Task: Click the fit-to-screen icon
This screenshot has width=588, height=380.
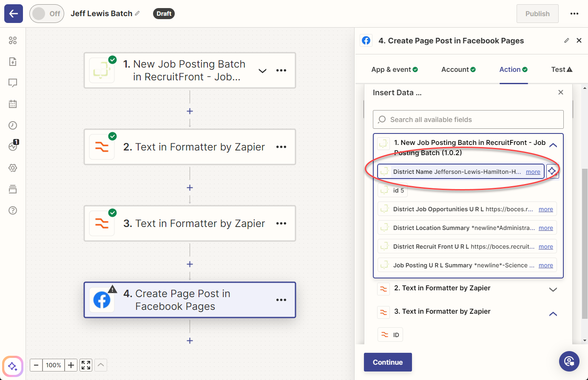Action: [86, 365]
